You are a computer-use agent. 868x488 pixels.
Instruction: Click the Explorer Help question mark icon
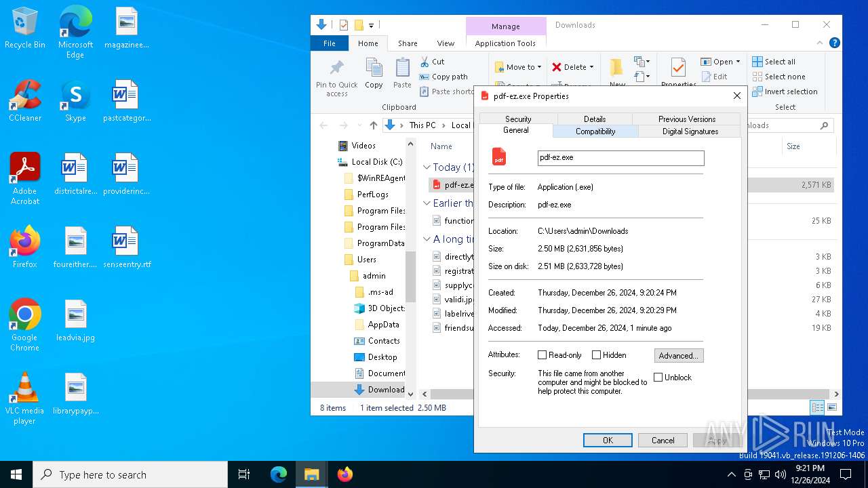(835, 43)
